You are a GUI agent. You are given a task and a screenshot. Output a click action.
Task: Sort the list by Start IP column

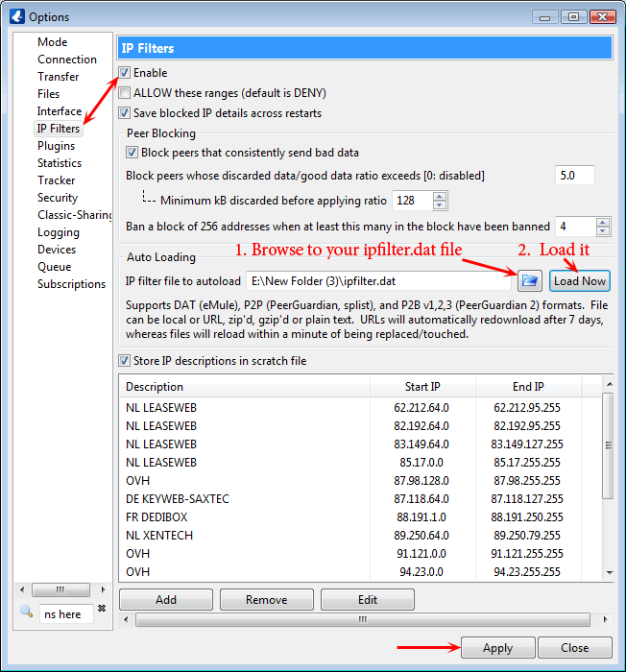[422, 387]
